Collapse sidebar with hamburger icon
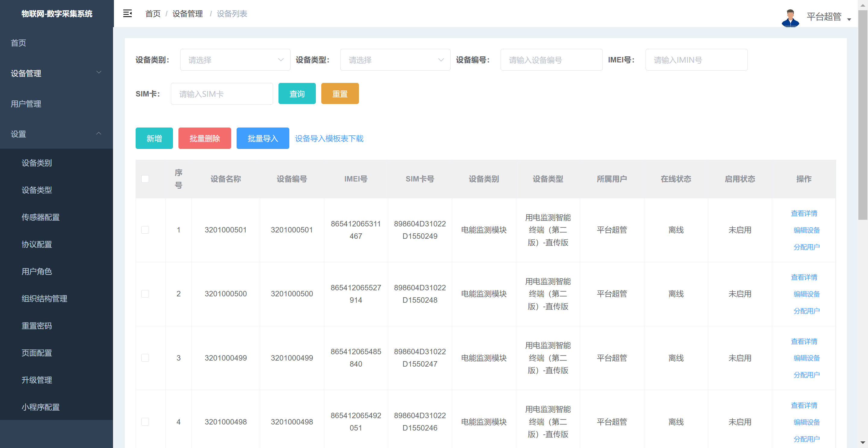868x448 pixels. click(127, 14)
